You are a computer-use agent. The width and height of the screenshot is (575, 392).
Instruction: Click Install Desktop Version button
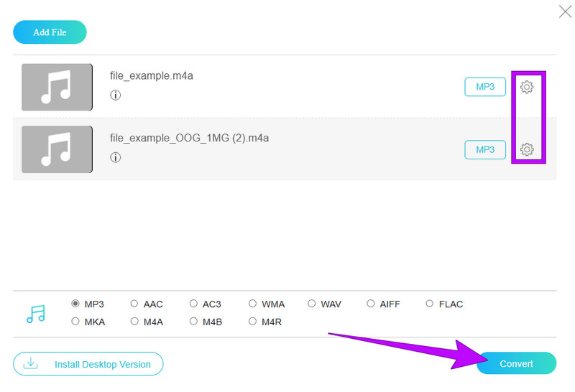pyautogui.click(x=88, y=364)
